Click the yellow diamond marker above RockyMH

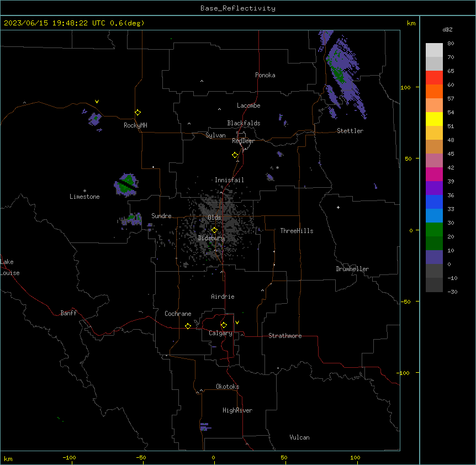click(138, 113)
